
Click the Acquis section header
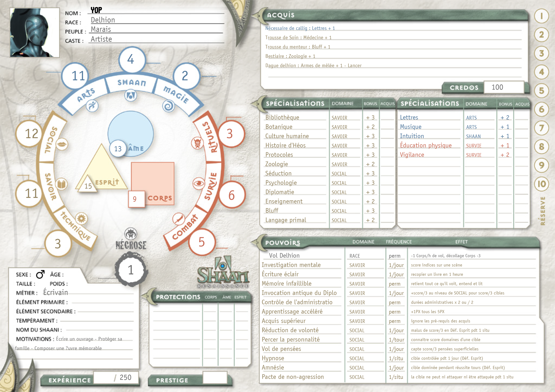pos(280,15)
